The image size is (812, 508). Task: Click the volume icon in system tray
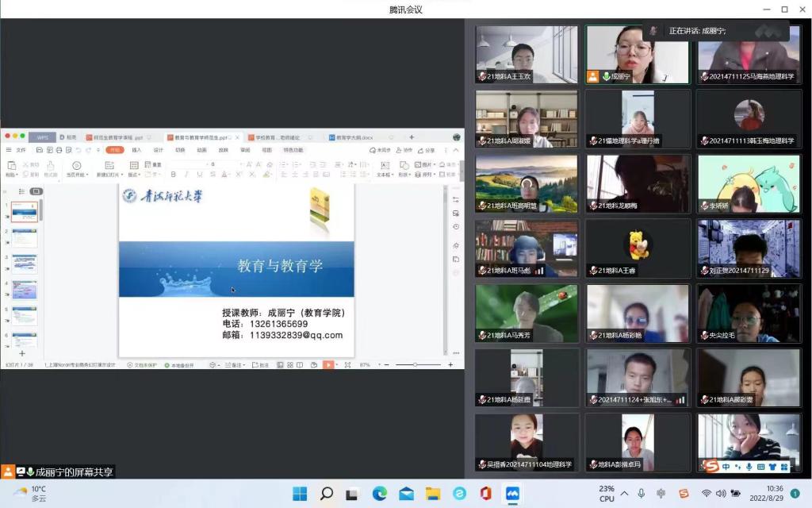pyautogui.click(x=721, y=494)
